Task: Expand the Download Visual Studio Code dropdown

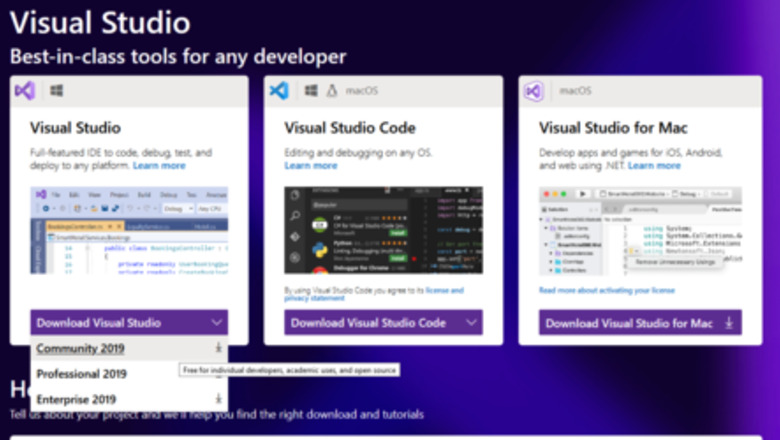Action: (384, 323)
